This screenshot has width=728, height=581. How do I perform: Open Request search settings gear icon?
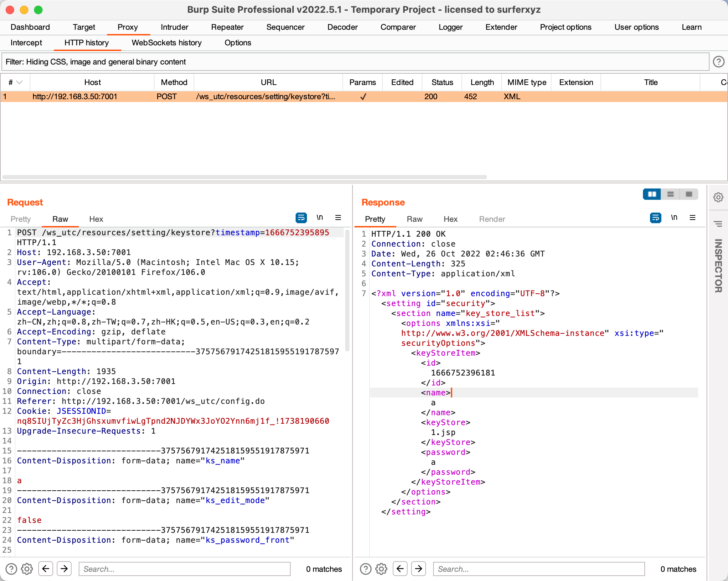(27, 569)
